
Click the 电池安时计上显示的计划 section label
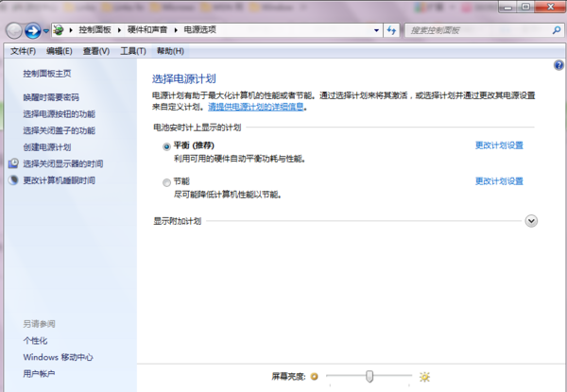[x=198, y=128]
